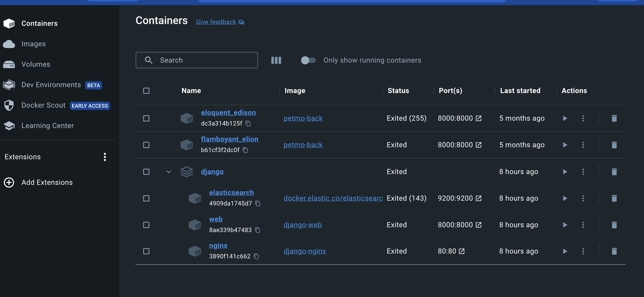The height and width of the screenshot is (297, 644).
Task: Open more actions for the elasticsearch container
Action: click(583, 198)
